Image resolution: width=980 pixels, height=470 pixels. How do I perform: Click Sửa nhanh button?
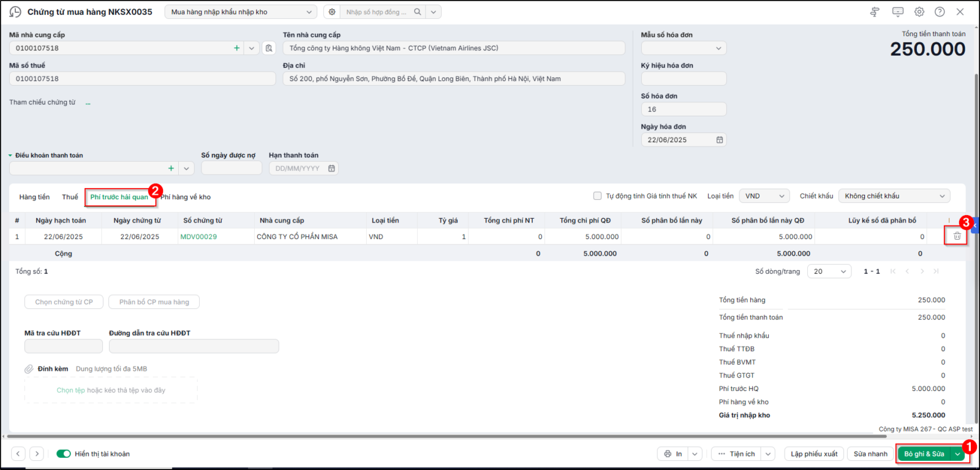(x=870, y=454)
